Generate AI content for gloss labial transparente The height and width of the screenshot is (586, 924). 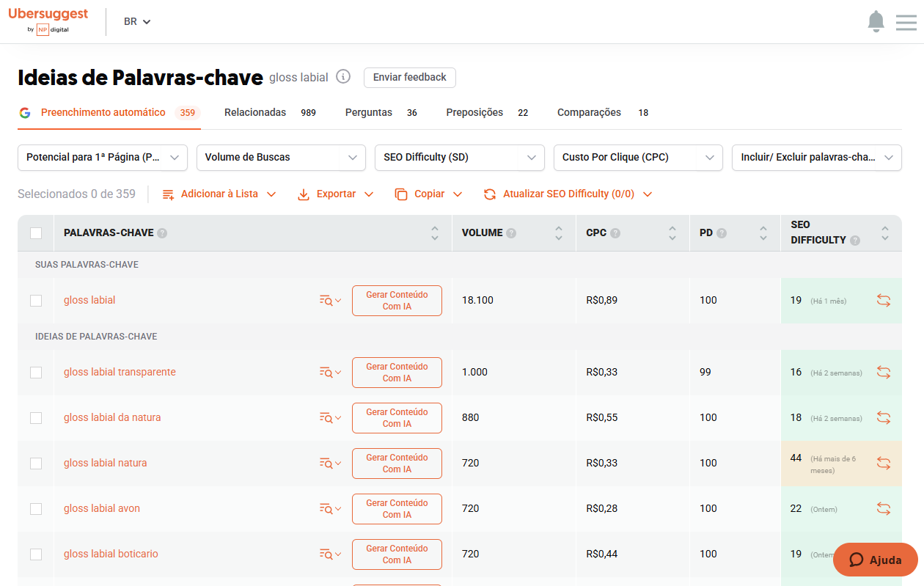point(397,373)
